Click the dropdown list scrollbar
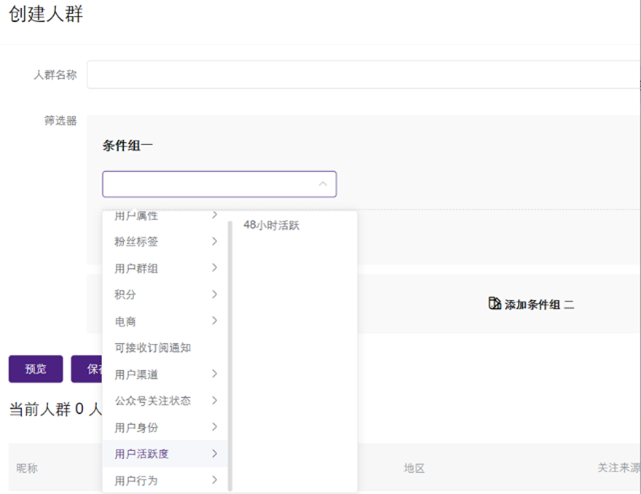This screenshot has width=641, height=494. [x=230, y=350]
